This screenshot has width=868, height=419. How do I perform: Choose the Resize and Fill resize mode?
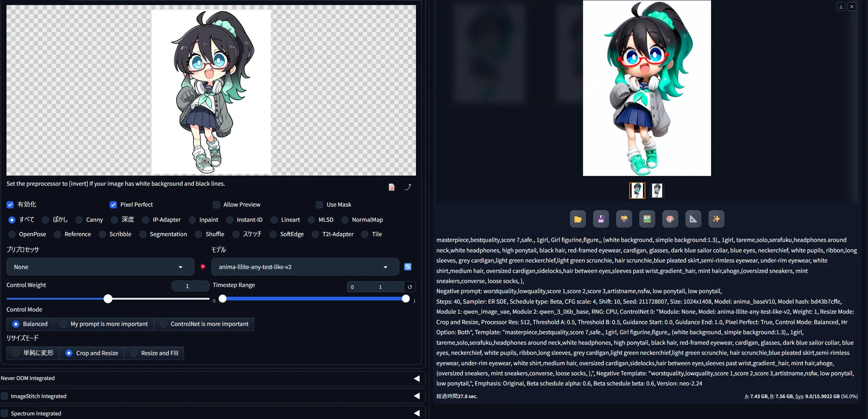pos(154,353)
